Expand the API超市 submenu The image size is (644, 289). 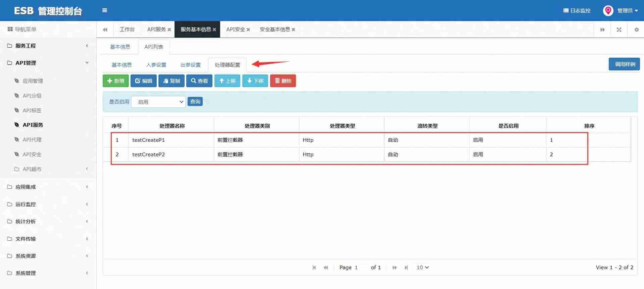pyautogui.click(x=48, y=169)
